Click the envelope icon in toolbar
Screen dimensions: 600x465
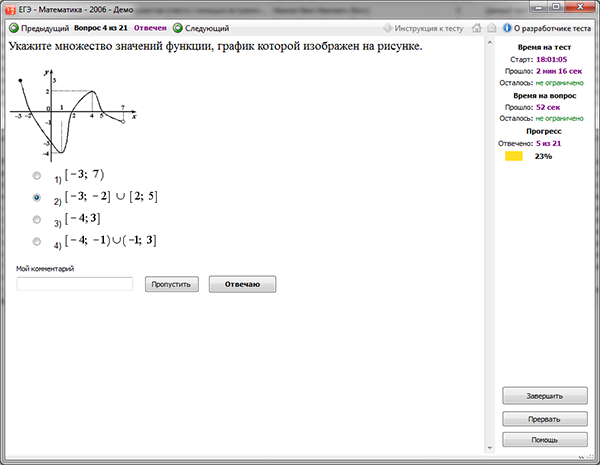[x=492, y=28]
